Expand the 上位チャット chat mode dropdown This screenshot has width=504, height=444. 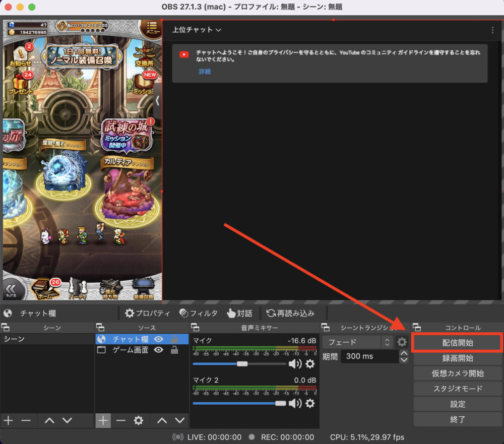[197, 30]
